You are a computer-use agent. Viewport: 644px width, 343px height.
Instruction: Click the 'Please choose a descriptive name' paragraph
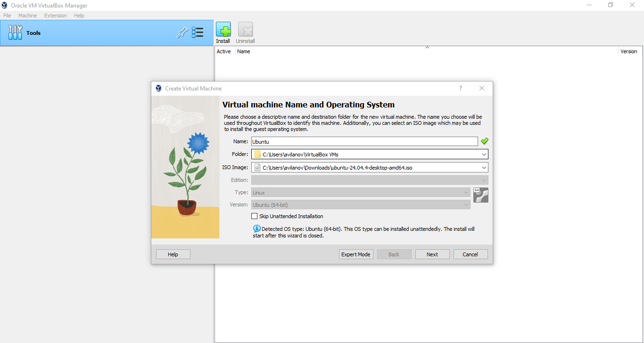pos(353,123)
